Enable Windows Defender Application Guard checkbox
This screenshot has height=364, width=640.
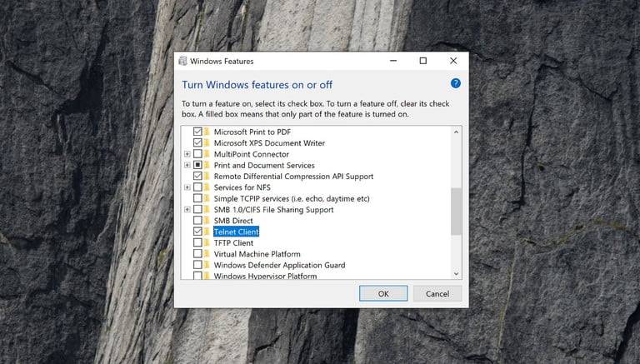tap(197, 265)
